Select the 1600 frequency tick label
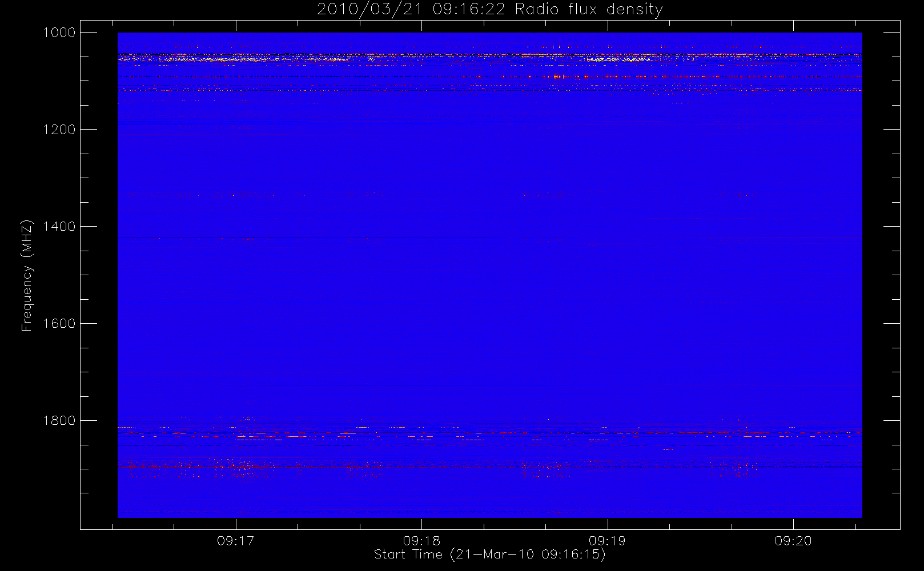 59,324
